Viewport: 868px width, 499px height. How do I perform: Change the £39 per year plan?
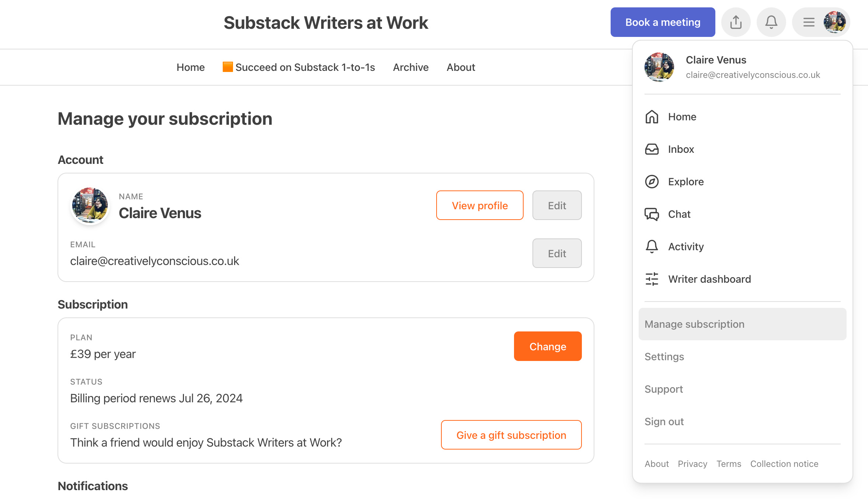(x=548, y=346)
